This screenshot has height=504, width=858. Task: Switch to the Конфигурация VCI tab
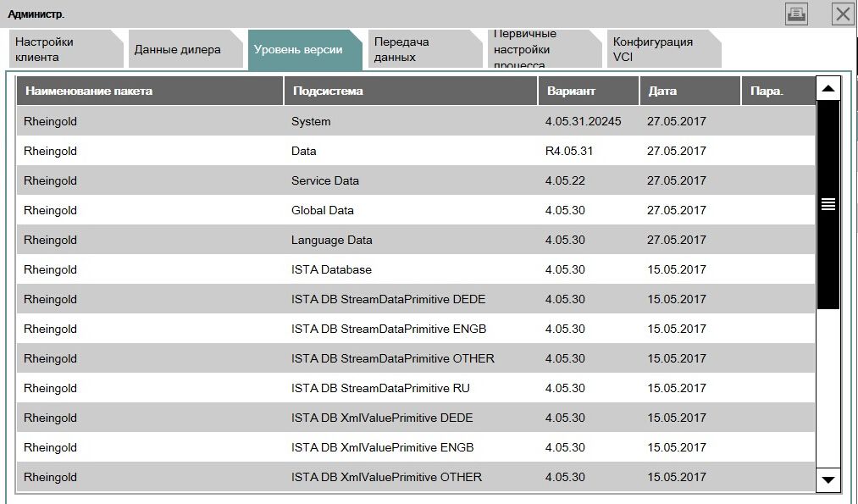[x=664, y=49]
